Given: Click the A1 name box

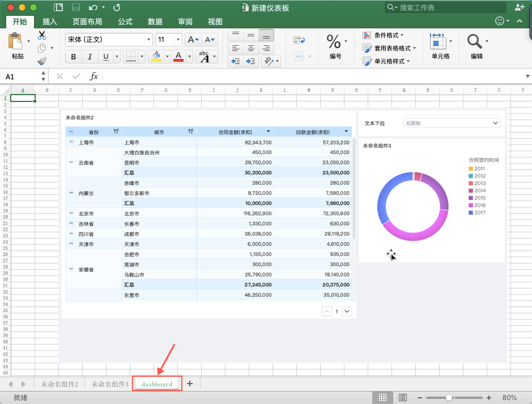Looking at the screenshot, I should point(20,76).
